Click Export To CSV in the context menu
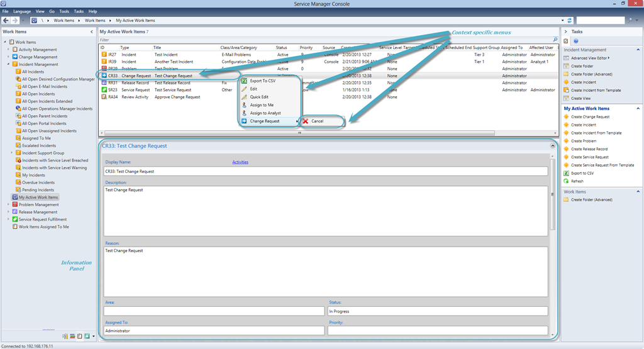 (262, 80)
